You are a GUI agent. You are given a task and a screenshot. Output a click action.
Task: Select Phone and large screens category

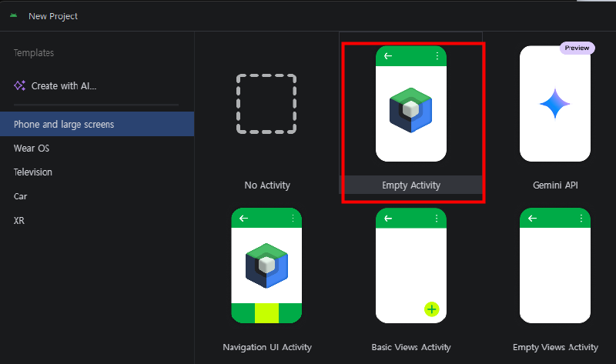tap(97, 124)
